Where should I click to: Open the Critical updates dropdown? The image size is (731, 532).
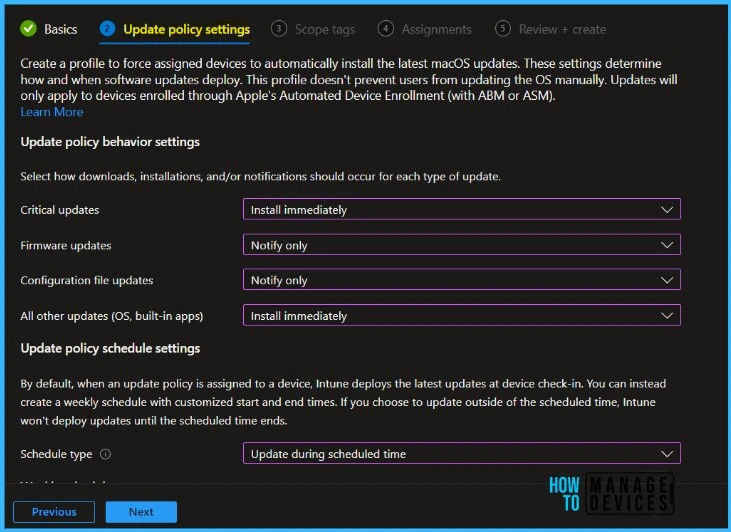tap(462, 209)
